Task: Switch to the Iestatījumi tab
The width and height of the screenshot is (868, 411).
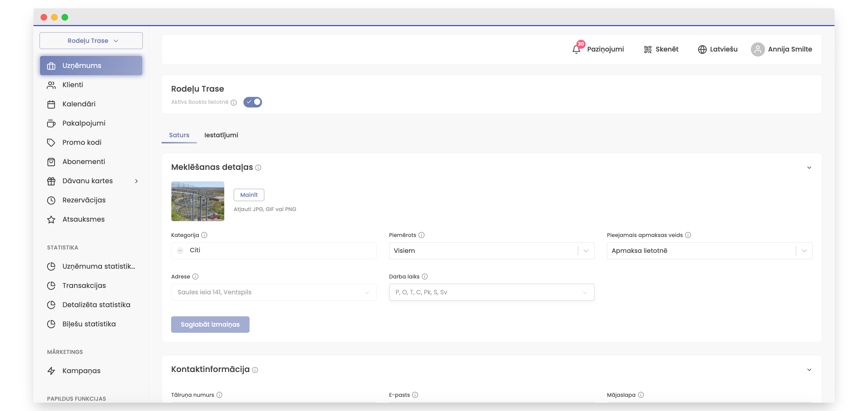Action: coord(221,135)
